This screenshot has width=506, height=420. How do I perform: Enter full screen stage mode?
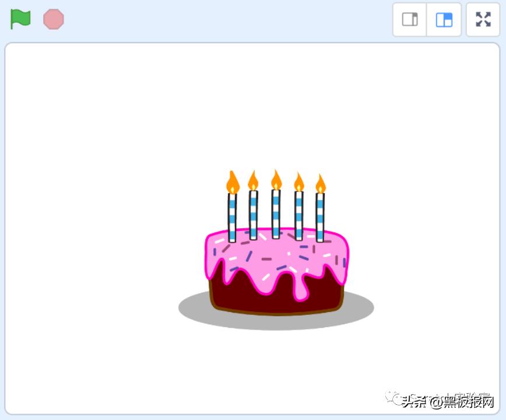[483, 19]
